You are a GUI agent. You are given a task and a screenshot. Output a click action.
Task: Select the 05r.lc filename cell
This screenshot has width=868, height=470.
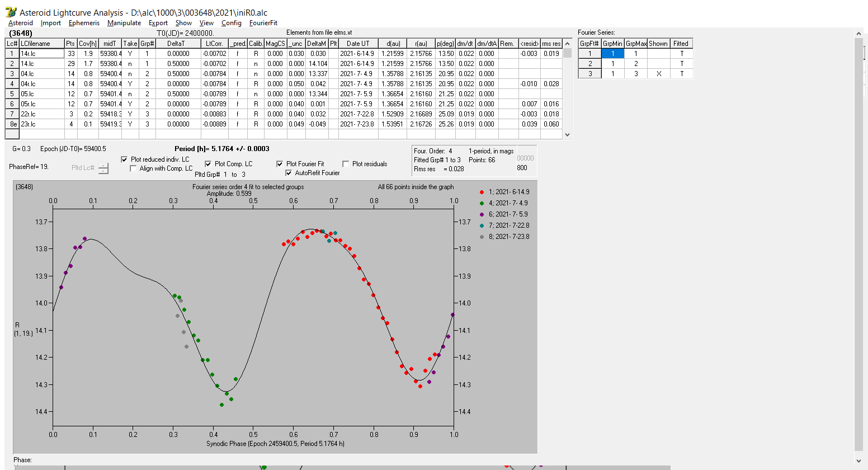click(x=42, y=104)
